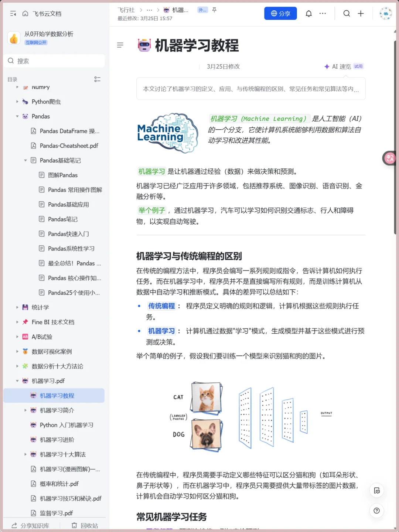Click 飞行社 in the breadcrumb
The width and height of the screenshot is (399, 532).
(x=126, y=10)
